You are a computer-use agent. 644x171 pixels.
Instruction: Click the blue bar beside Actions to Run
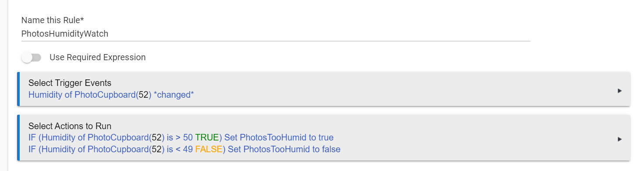click(18, 137)
